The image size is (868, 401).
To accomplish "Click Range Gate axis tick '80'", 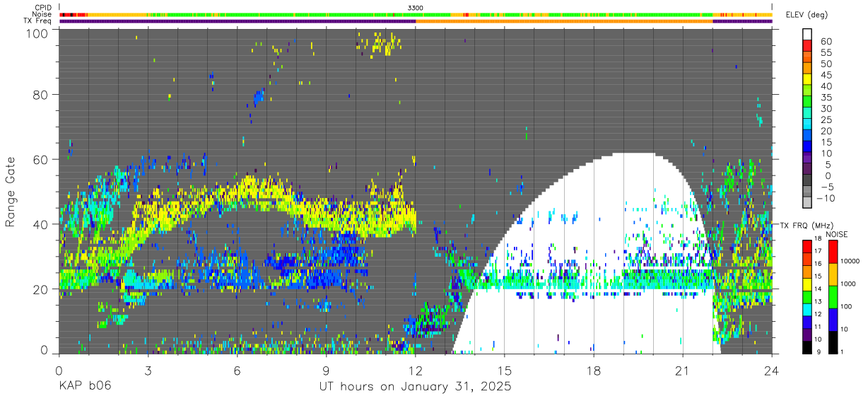I will click(x=42, y=95).
